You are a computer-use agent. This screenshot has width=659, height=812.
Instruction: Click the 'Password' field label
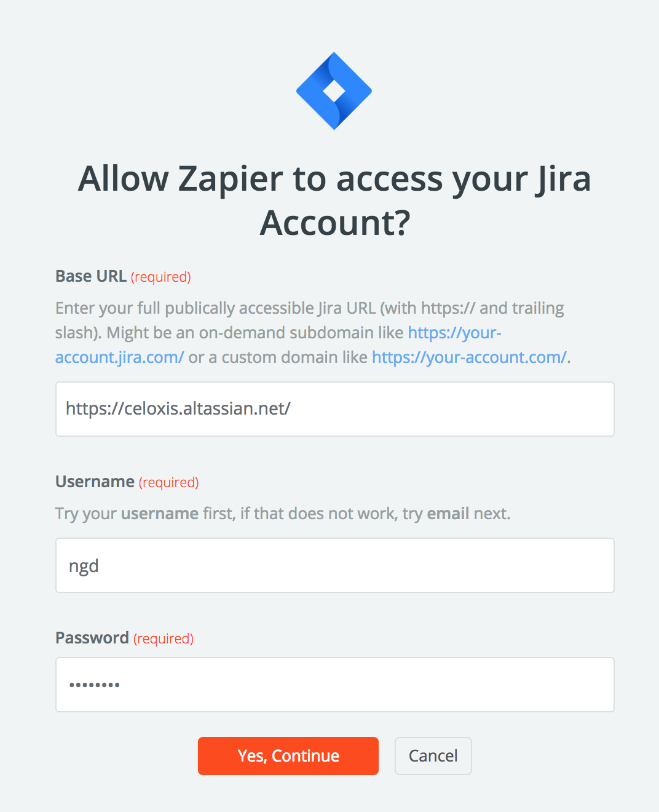[92, 638]
